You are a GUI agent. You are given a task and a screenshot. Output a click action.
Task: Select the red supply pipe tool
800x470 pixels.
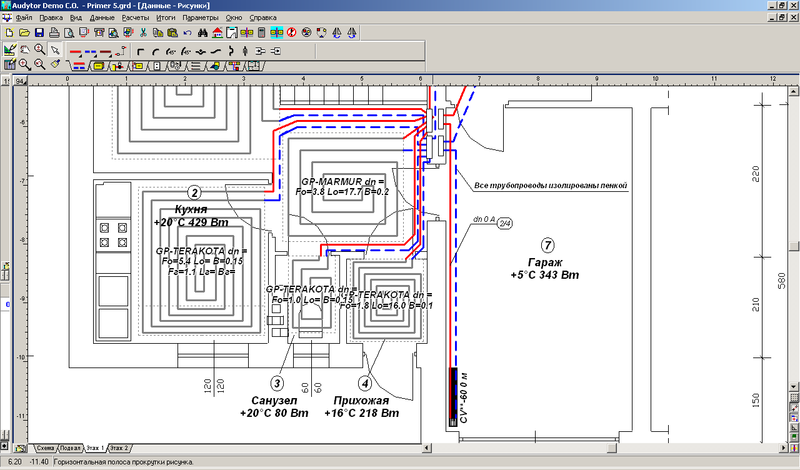76,49
